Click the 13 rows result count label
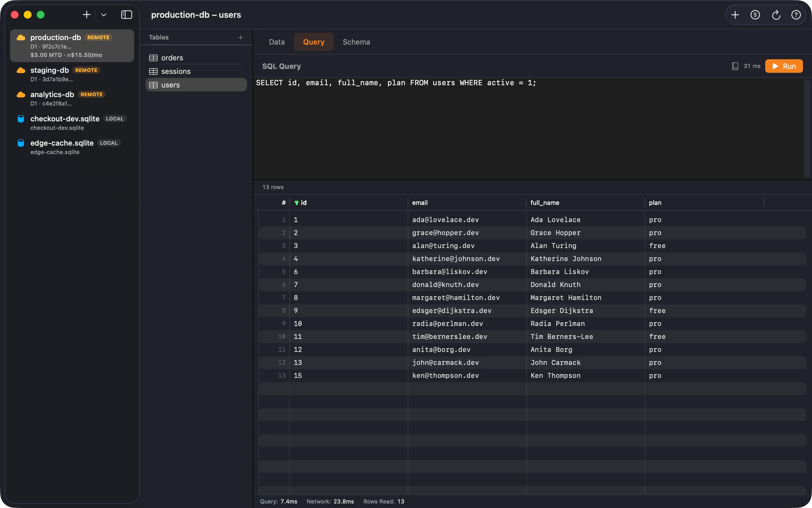This screenshot has height=508, width=812. [273, 187]
